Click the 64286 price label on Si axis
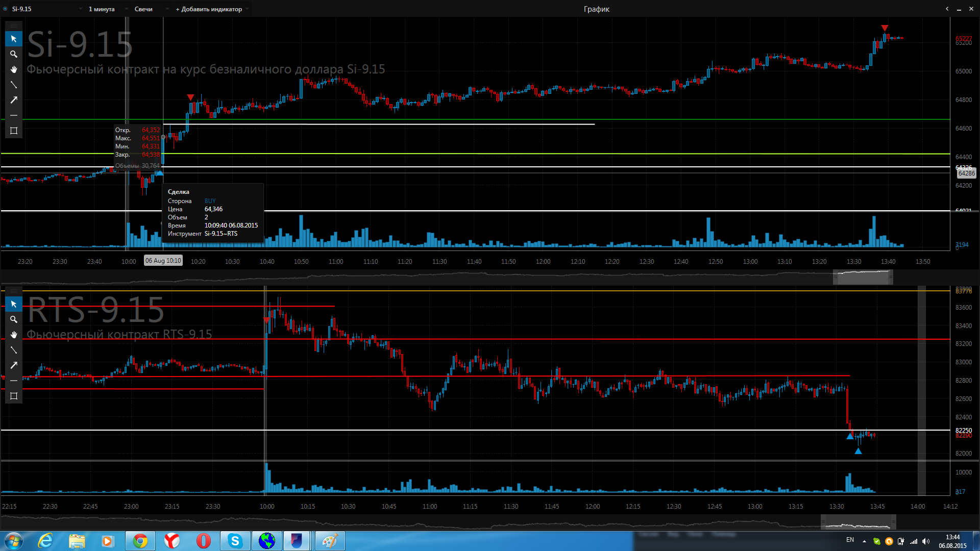980x551 pixels. (x=966, y=173)
